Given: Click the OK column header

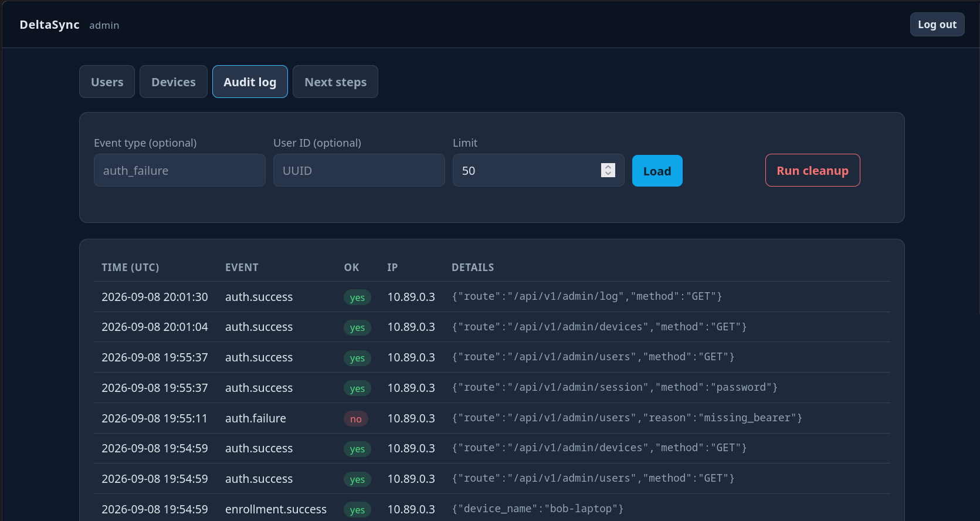Looking at the screenshot, I should (351, 268).
